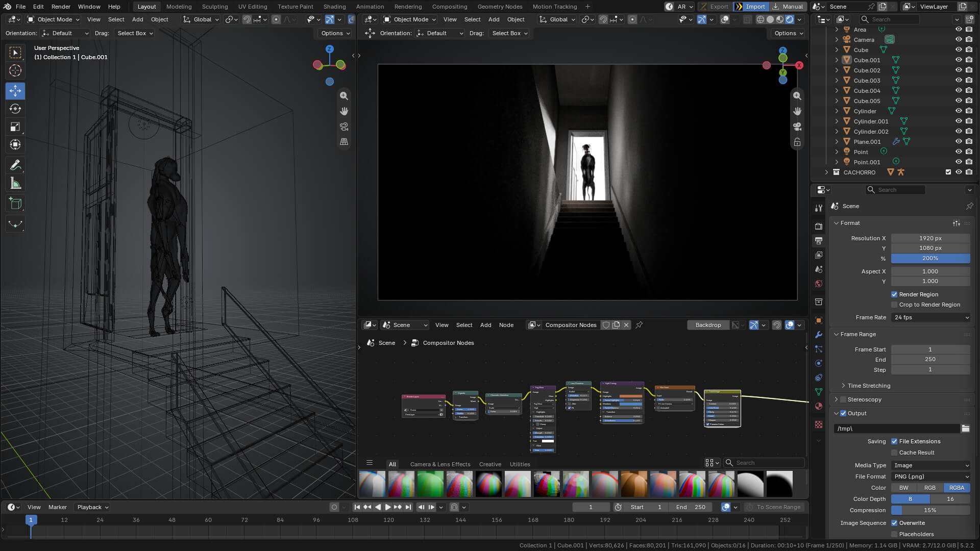Click Resolution percentage 200% slider
980x551 pixels.
click(930, 258)
